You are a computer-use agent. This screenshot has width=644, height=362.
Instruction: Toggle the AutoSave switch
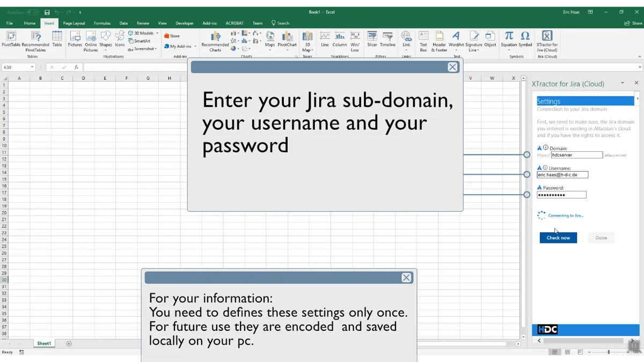coord(32,12)
